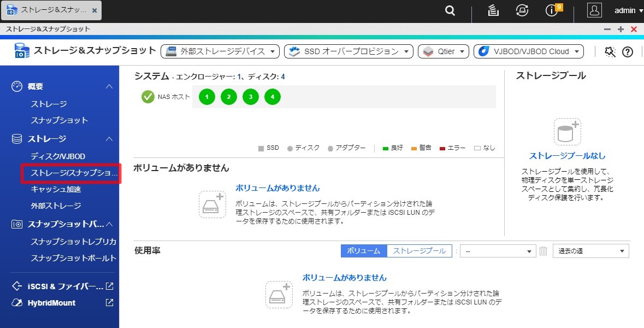644x328 pixels.
Task: Select disk 2 green circle
Action: (229, 97)
